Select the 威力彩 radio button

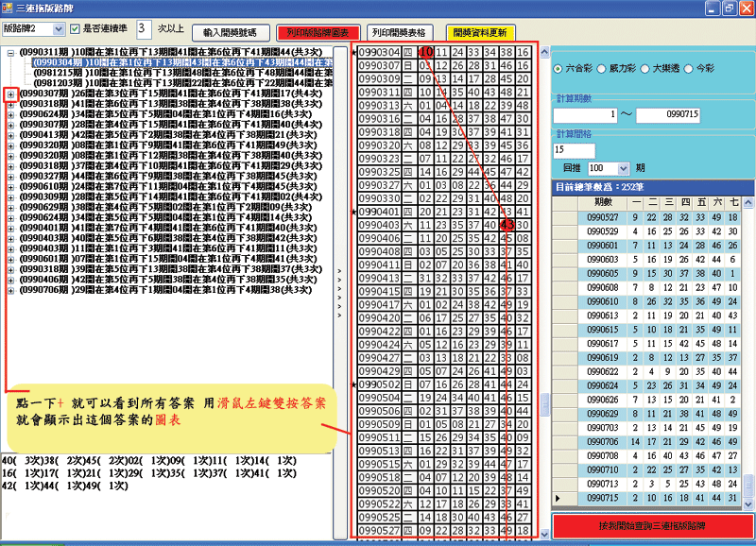tap(602, 69)
